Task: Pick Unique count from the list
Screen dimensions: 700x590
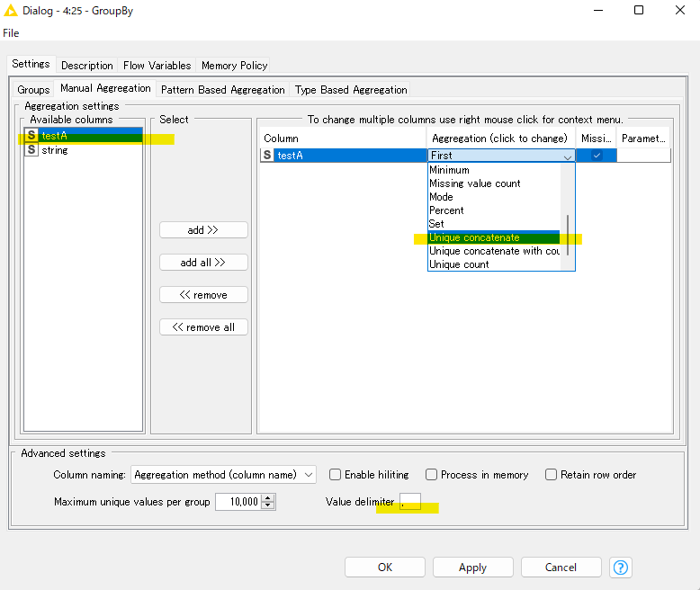Action: (494, 264)
